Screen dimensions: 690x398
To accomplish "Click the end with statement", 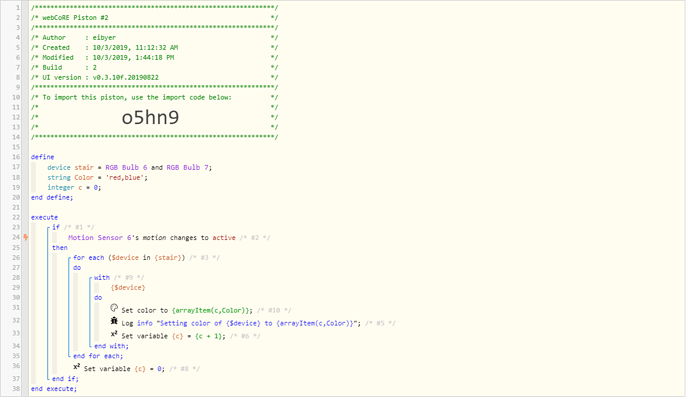I will click(111, 346).
